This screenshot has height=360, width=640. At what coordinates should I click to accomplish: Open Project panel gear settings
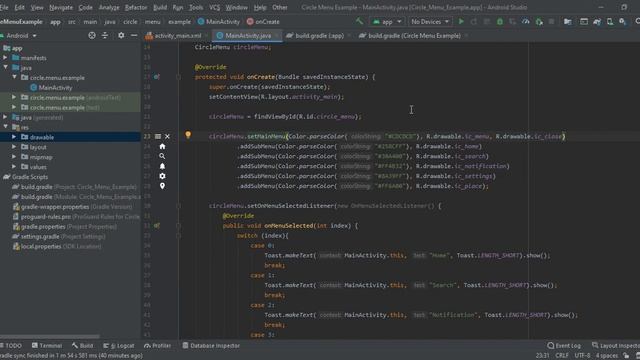121,36
